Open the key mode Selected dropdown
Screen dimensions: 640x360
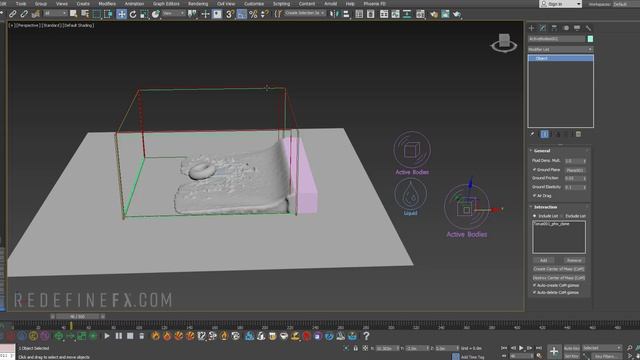tap(602, 348)
